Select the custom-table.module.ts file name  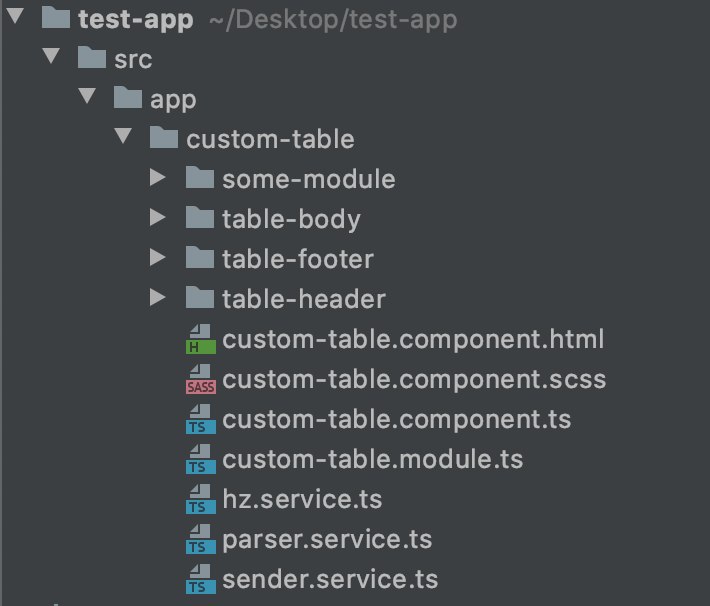click(373, 459)
